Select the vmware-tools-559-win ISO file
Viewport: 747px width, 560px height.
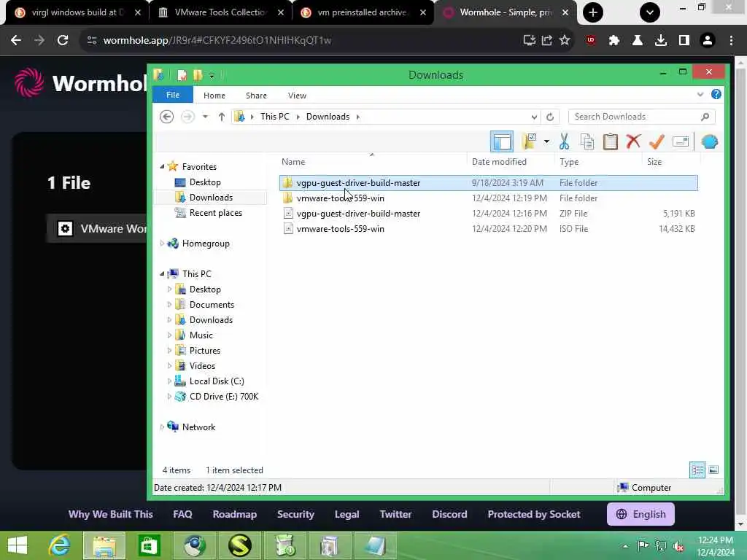point(488,228)
